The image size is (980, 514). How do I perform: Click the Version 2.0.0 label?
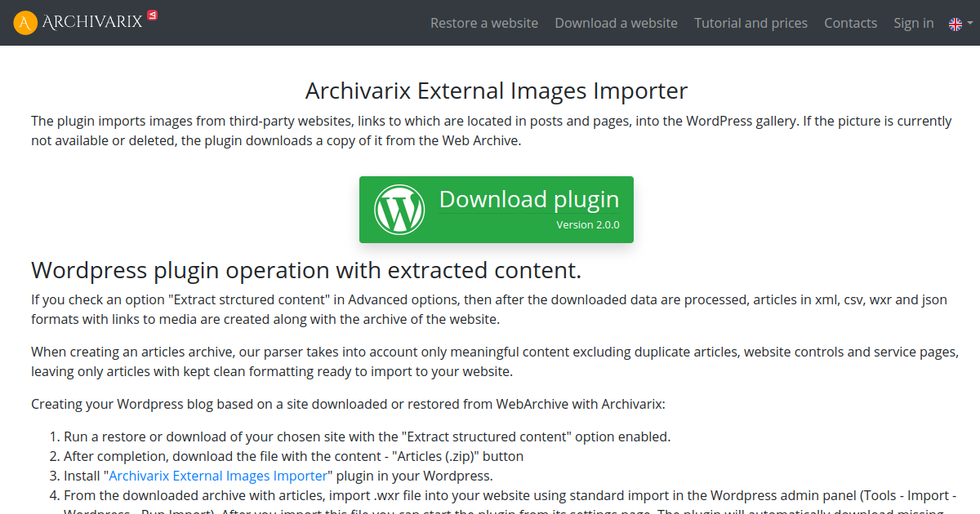pyautogui.click(x=588, y=224)
